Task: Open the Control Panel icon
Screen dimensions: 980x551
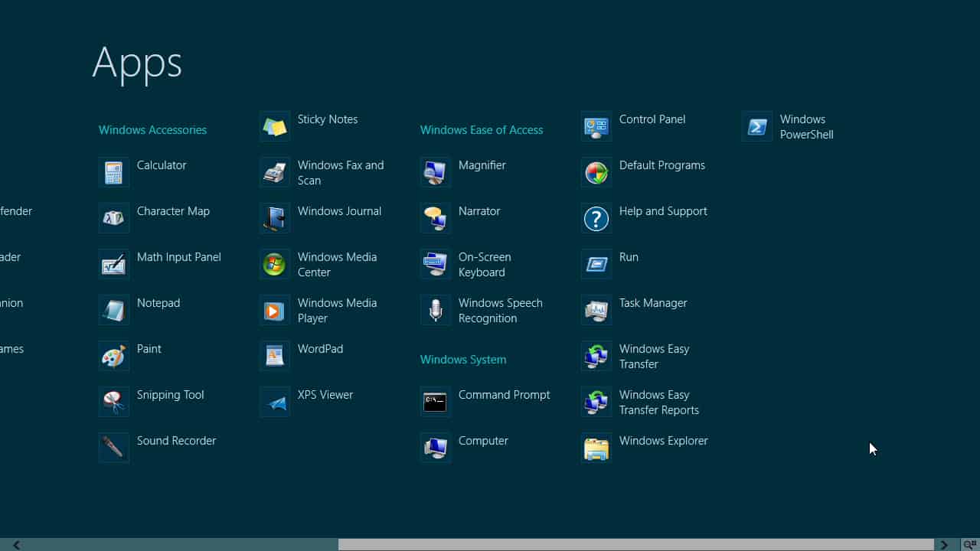Action: [596, 127]
